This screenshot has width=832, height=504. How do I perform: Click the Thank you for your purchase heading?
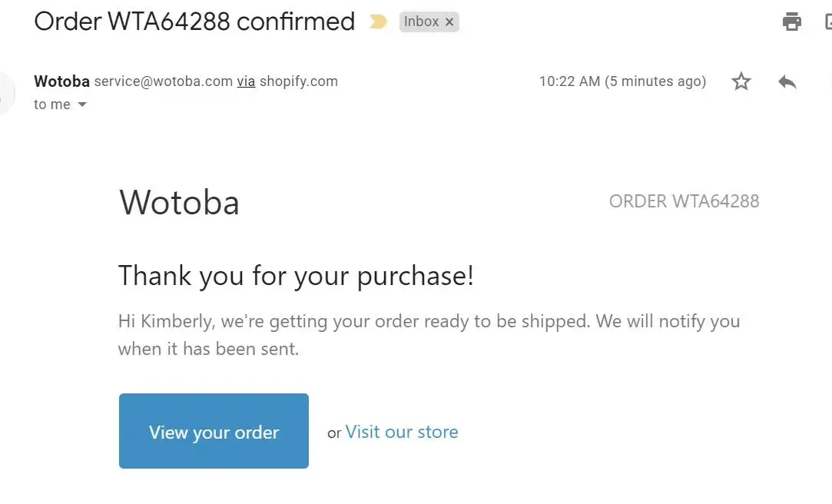[x=296, y=275]
